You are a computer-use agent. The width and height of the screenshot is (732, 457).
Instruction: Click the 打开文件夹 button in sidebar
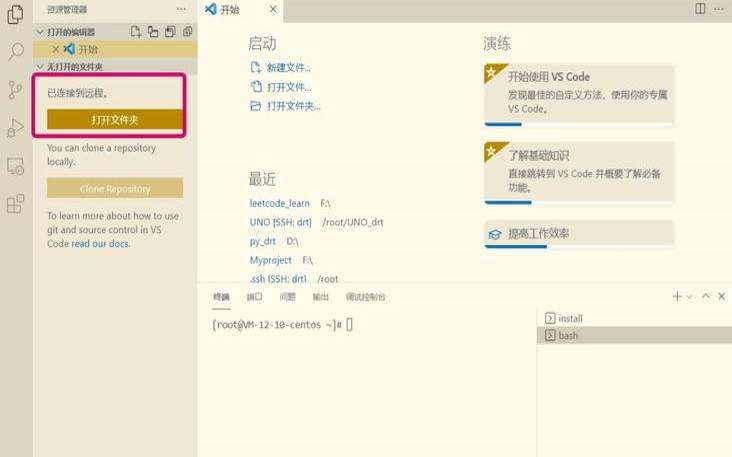115,120
